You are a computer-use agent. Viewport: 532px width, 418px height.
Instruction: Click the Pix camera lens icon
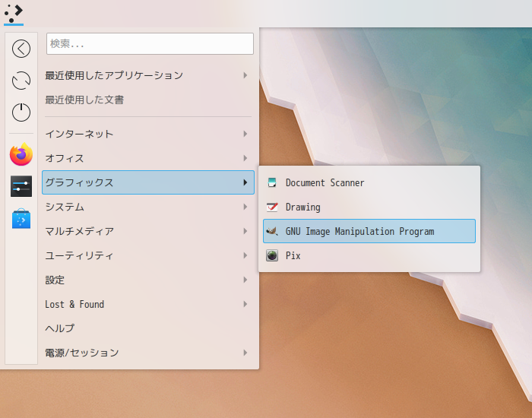click(272, 255)
